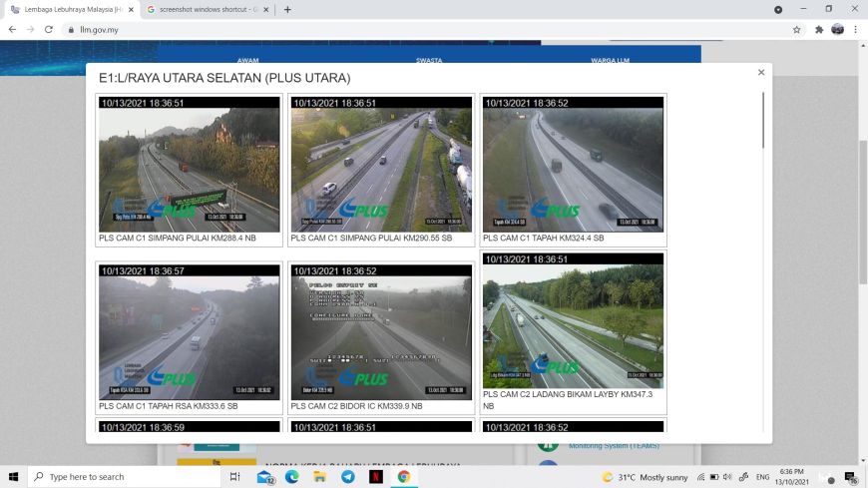Close the E1 Utara Selatan camera popup
Viewport: 868px width, 488px height.
coord(761,73)
